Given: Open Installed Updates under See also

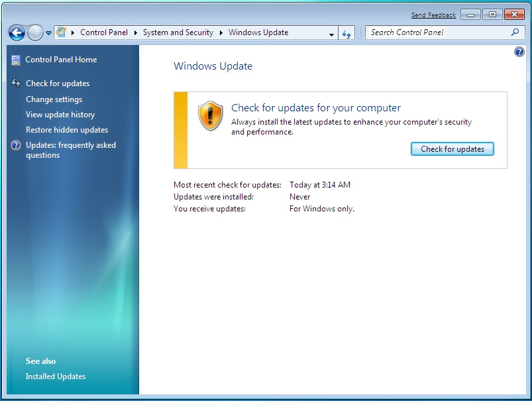Looking at the screenshot, I should click(56, 376).
